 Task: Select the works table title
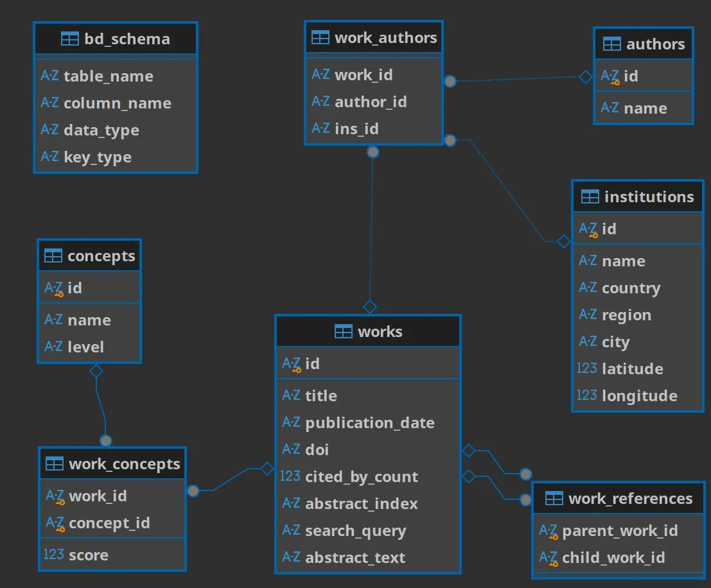pos(380,332)
